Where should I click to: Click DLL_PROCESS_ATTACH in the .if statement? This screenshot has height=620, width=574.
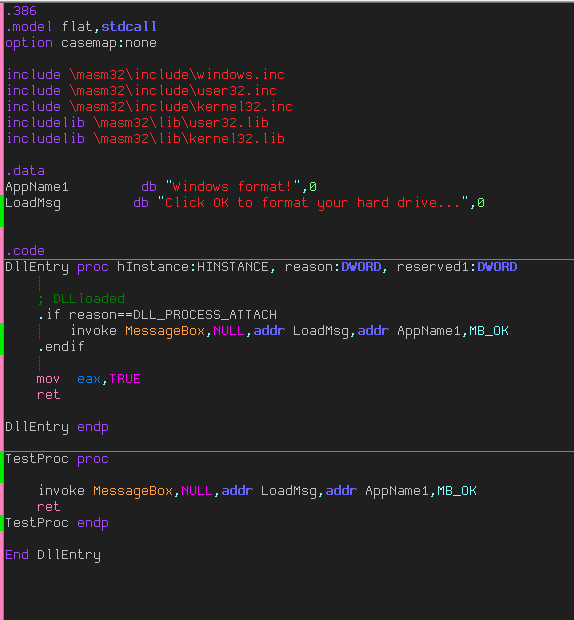[205, 315]
